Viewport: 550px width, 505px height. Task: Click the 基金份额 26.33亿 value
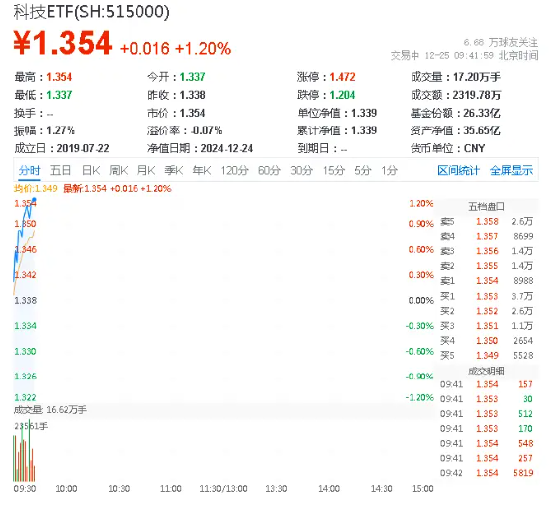[482, 113]
